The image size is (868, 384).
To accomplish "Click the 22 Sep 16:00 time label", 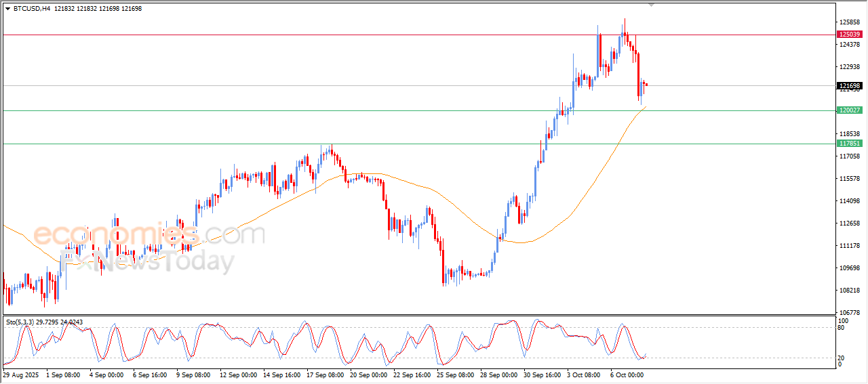I will 413,374.
